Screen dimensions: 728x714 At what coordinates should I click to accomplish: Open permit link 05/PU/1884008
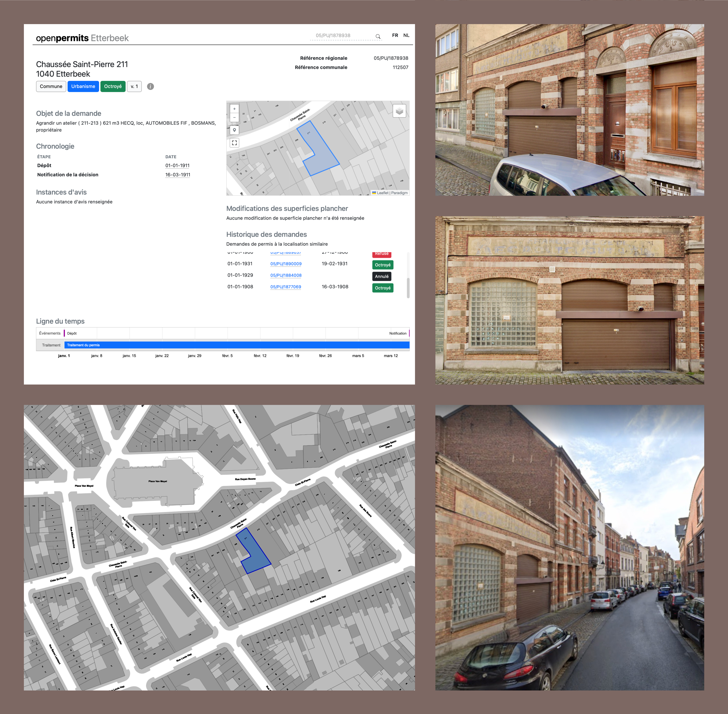pos(286,275)
